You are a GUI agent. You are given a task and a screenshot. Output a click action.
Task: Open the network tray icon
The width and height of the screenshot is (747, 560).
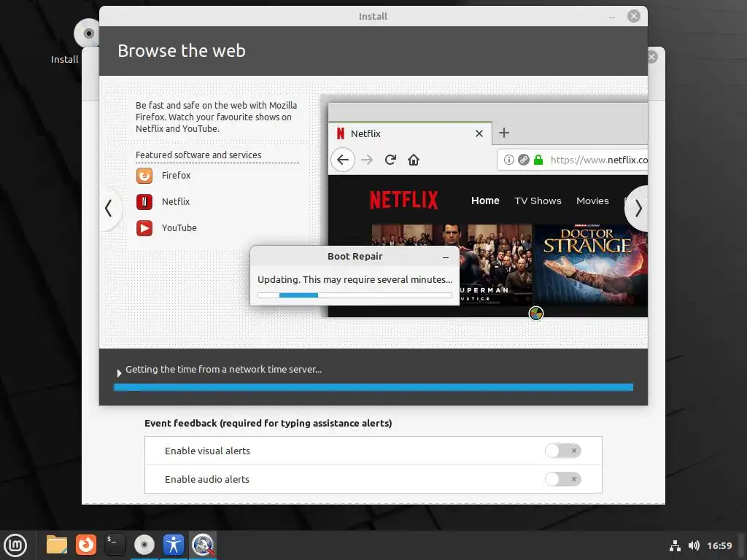[x=675, y=545]
